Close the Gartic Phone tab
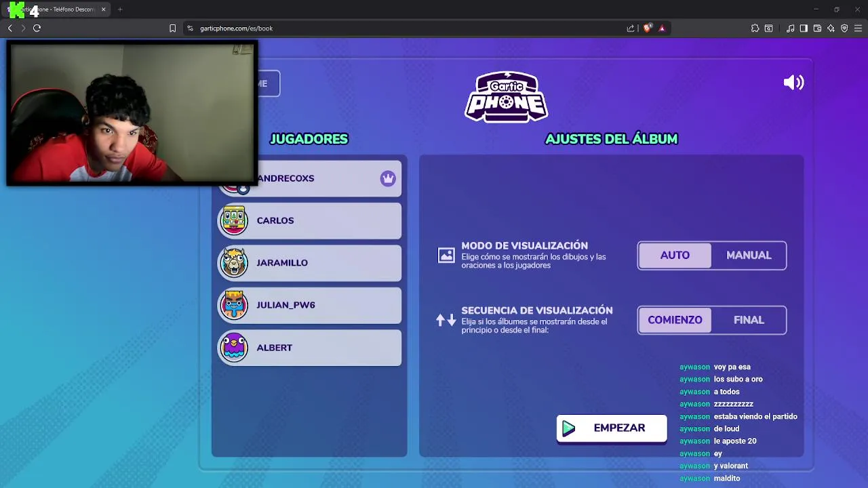The height and width of the screenshot is (488, 868). click(103, 9)
